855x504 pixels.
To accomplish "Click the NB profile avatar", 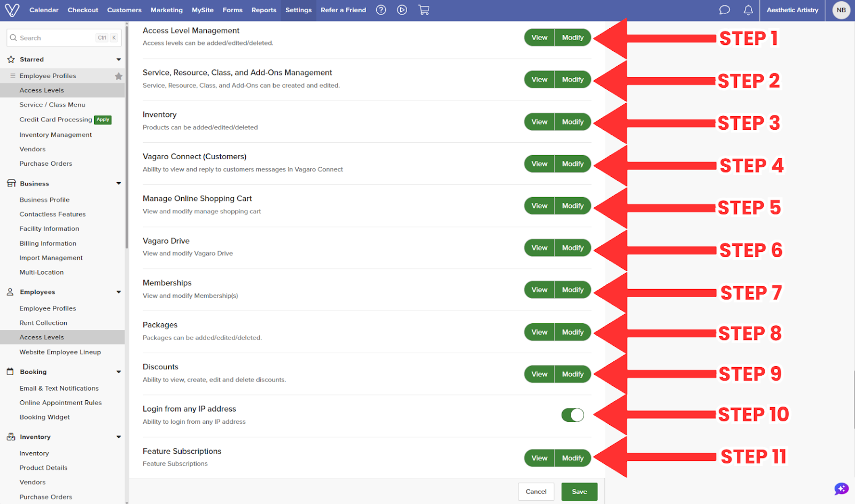I will (x=841, y=10).
